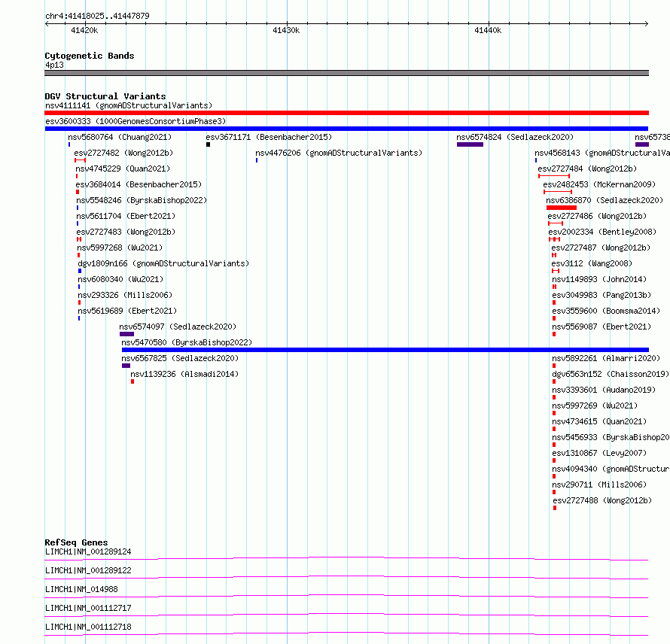
Task: Click the black esv3671171 marker
Action: pos(208,144)
